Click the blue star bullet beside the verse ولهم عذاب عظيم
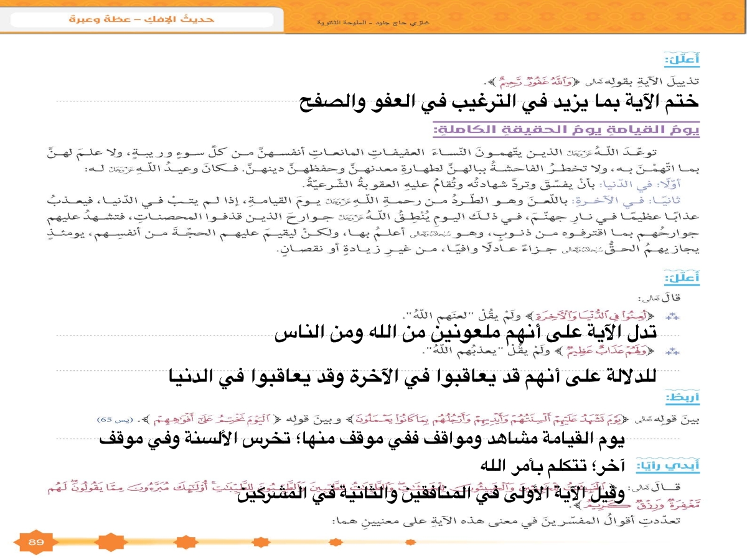The width and height of the screenshot is (747, 560). [x=671, y=352]
